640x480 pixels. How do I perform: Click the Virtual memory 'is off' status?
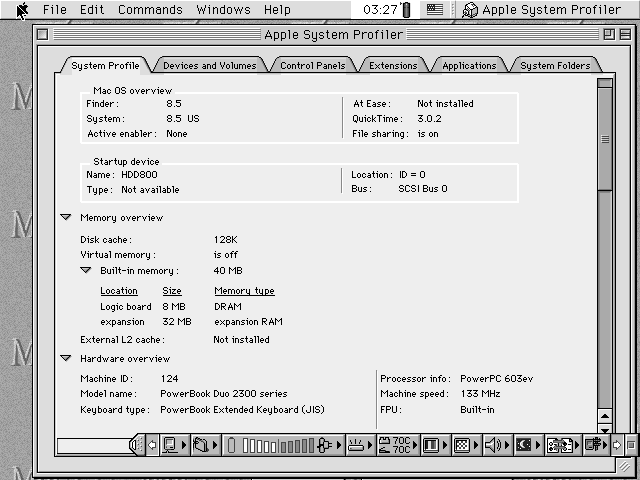(x=226, y=255)
